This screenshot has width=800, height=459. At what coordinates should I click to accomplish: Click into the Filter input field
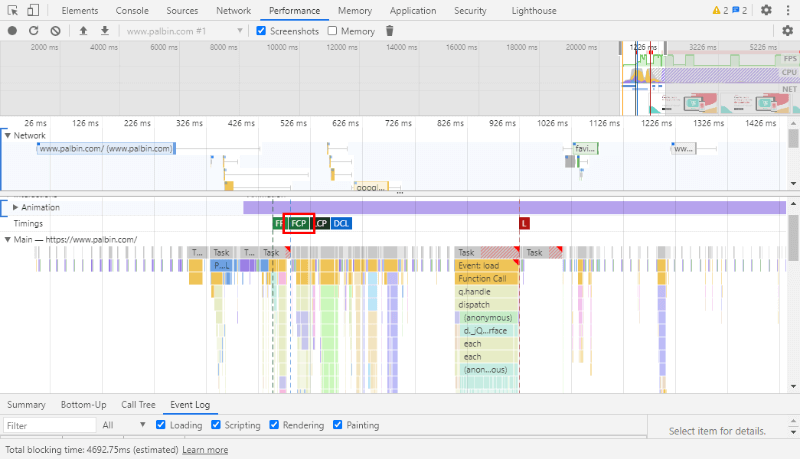[x=49, y=425]
